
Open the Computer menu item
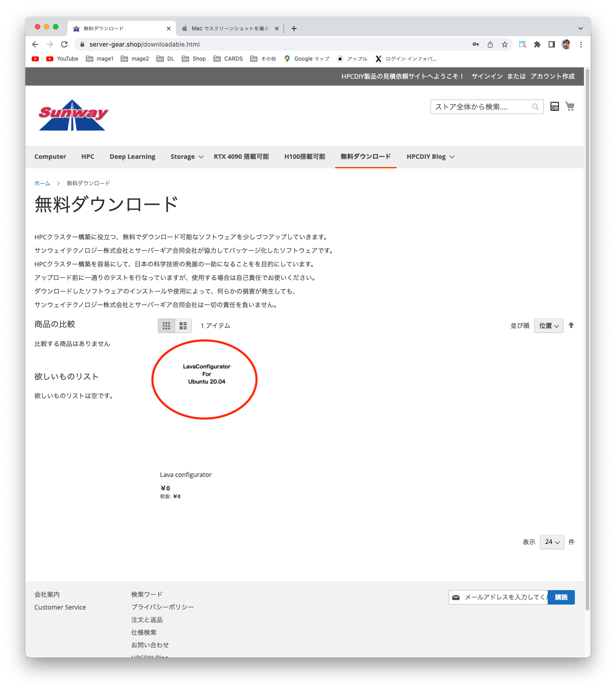click(x=50, y=157)
